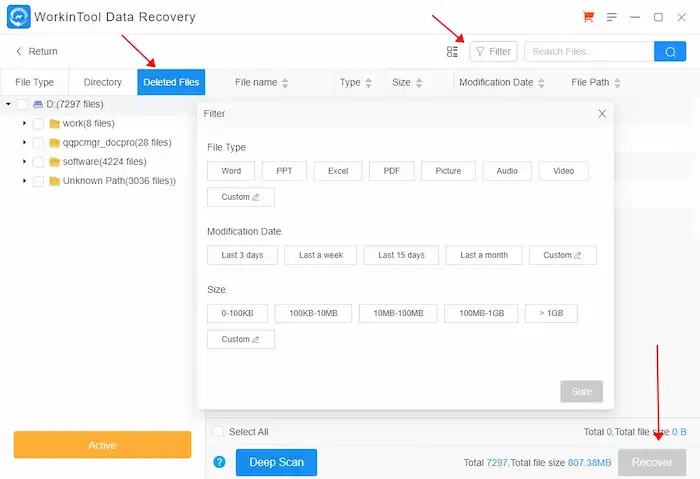Click the work folder icon
This screenshot has width=700, height=479.
[54, 124]
